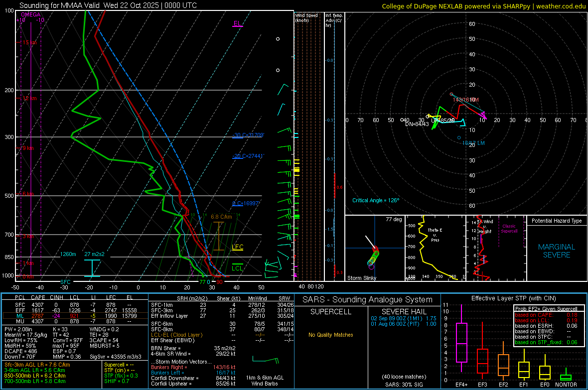Select the based on CAPE: 0.18 probability
This screenshot has width=588, height=390.
pos(546,315)
